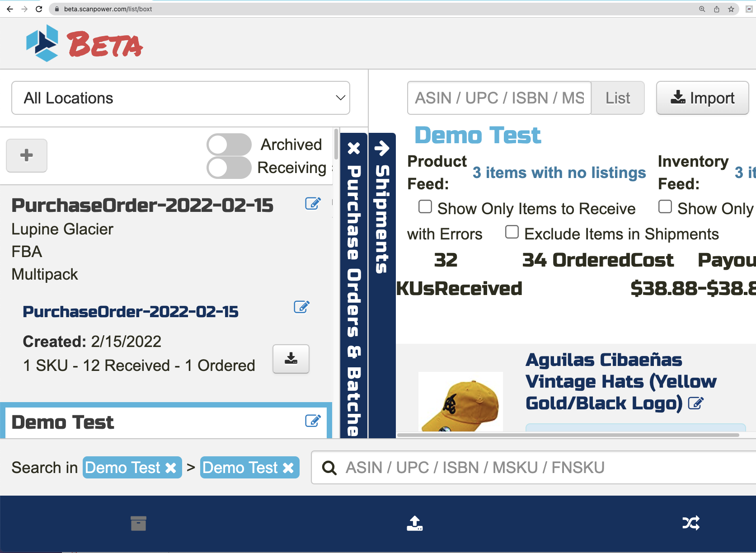This screenshot has height=553, width=756.
Task: Click the left panel vertical scrollbar
Action: coord(336,144)
